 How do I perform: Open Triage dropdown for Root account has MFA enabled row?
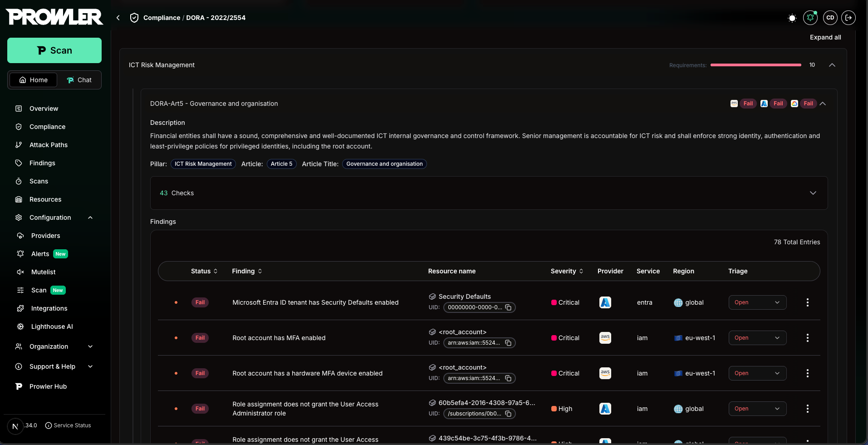(757, 338)
